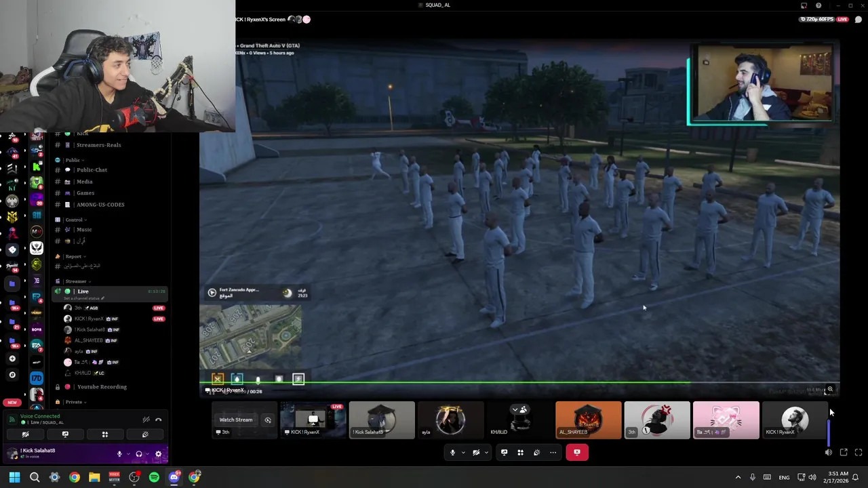Screen dimensions: 868x488
Task: Select pink cat avatar participant tile
Action: point(726,420)
